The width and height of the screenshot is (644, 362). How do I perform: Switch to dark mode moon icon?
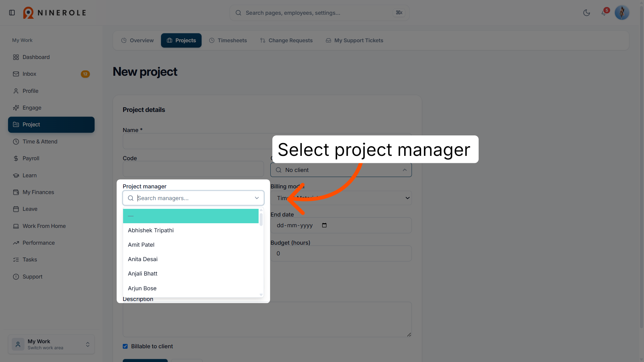point(587,13)
